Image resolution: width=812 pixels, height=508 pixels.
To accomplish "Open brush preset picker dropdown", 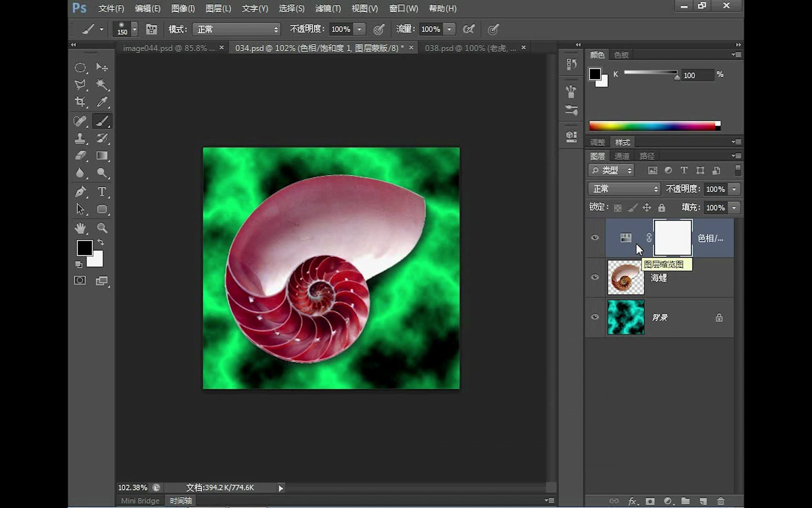I will pyautogui.click(x=134, y=29).
